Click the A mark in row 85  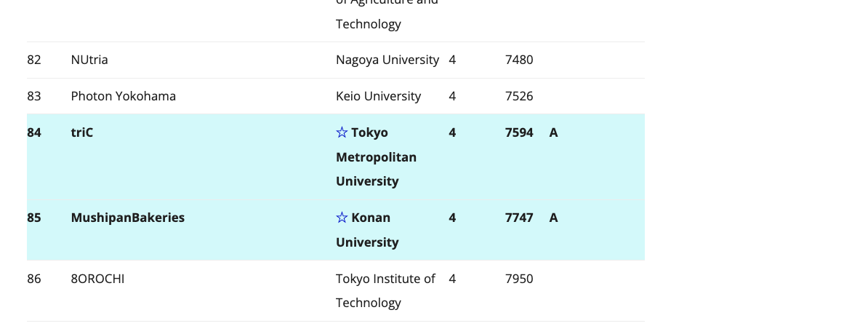553,218
